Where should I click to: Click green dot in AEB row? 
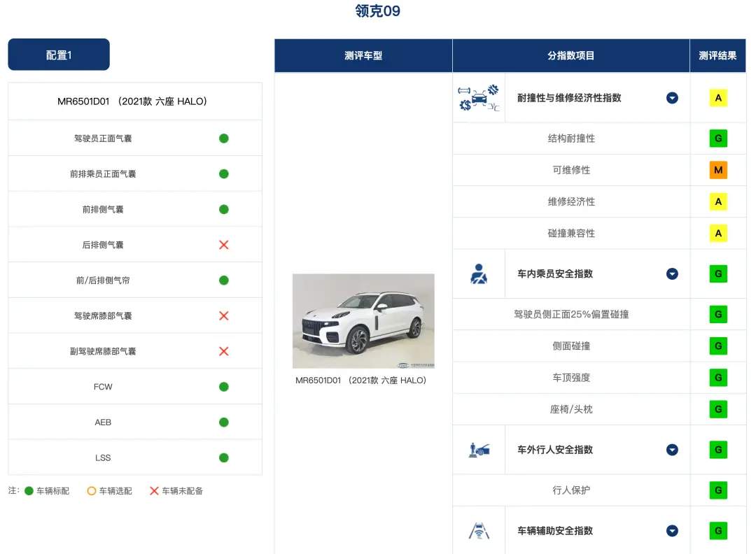(224, 422)
